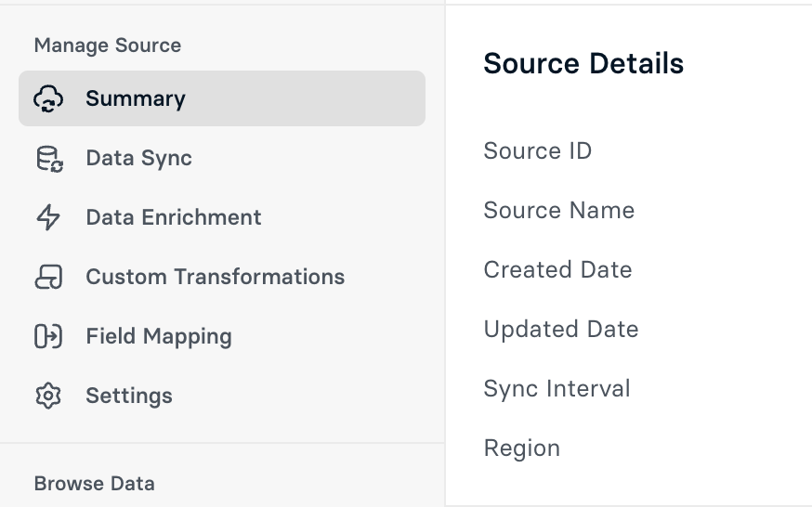Click the Source Details heading
The height and width of the screenshot is (507, 812).
583,64
